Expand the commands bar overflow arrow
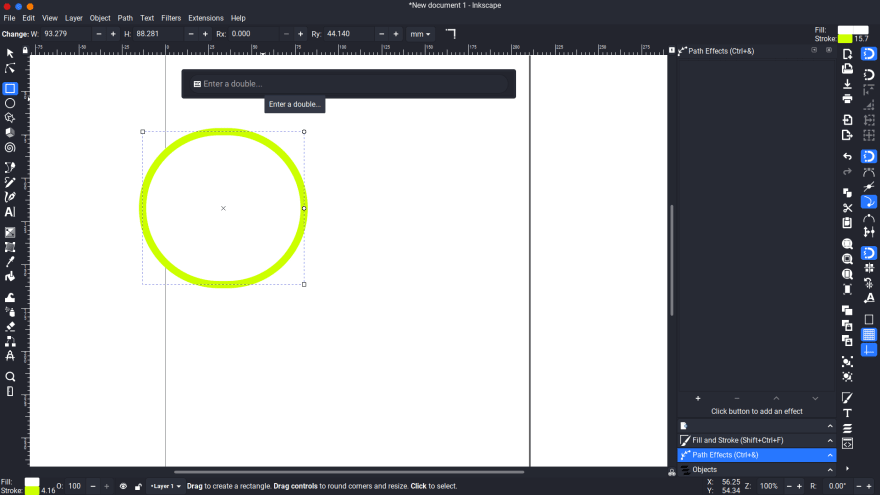Image resolution: width=880 pixels, height=495 pixels. (x=847, y=469)
